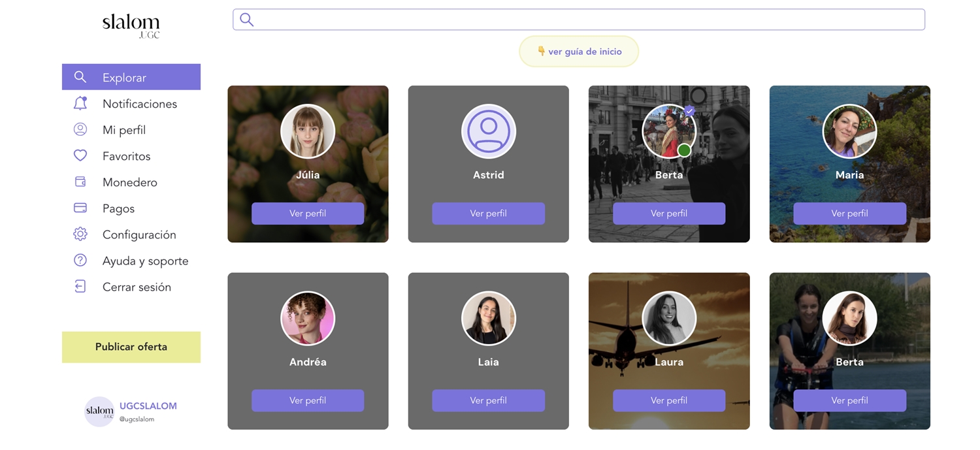Click Ver perfil under Astrid
The image size is (980, 450).
488,213
